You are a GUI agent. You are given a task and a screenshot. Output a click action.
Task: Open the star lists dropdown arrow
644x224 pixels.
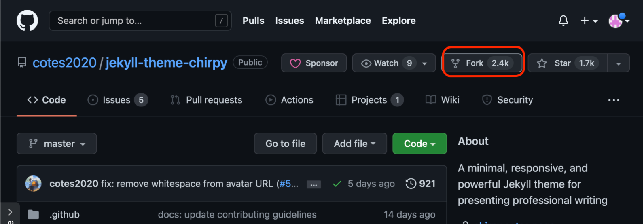619,63
